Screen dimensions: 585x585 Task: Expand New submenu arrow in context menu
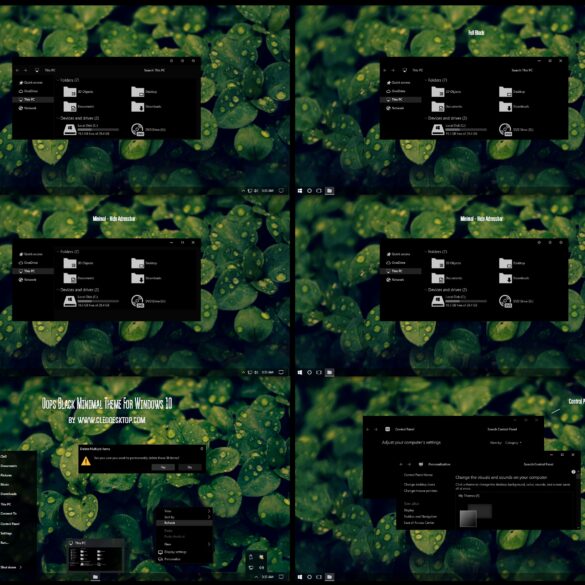point(209,544)
